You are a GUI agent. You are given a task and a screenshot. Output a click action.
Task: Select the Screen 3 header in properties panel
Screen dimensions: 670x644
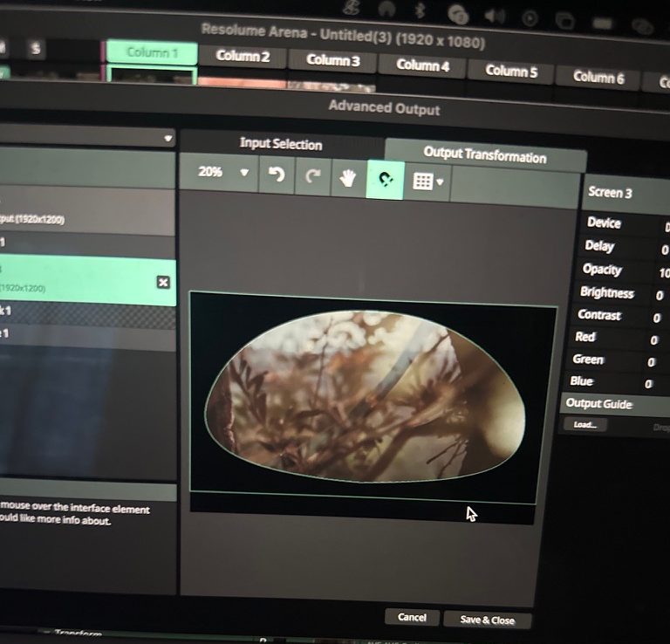(x=626, y=193)
